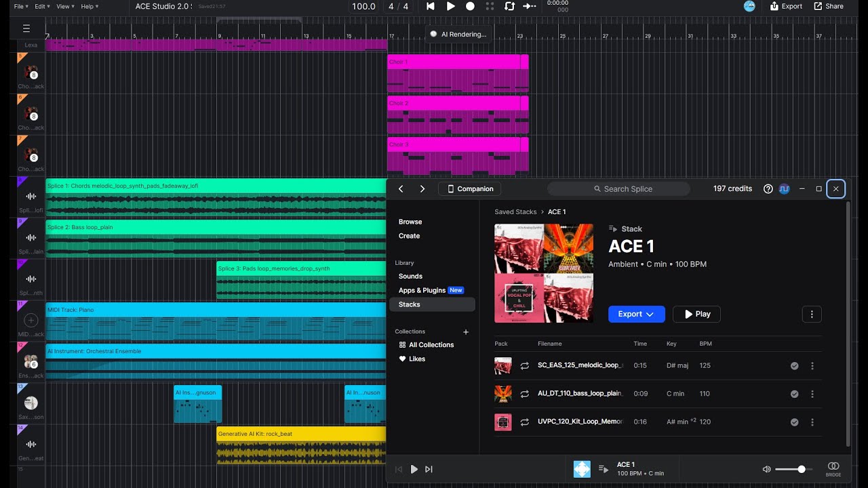The width and height of the screenshot is (868, 488).
Task: Open Create in the Splice sidebar
Action: 409,236
